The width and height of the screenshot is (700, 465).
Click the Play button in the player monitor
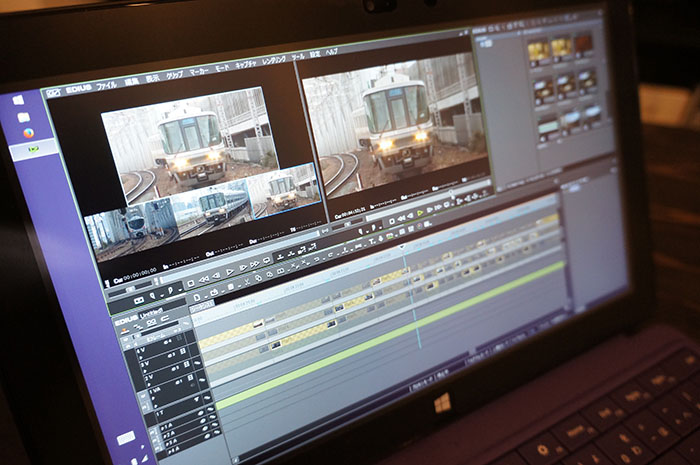click(x=230, y=272)
